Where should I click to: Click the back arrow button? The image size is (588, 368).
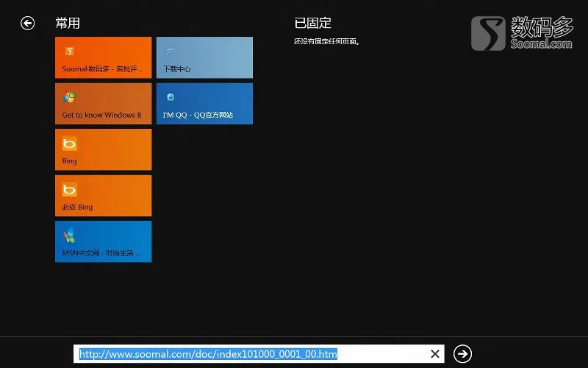27,24
